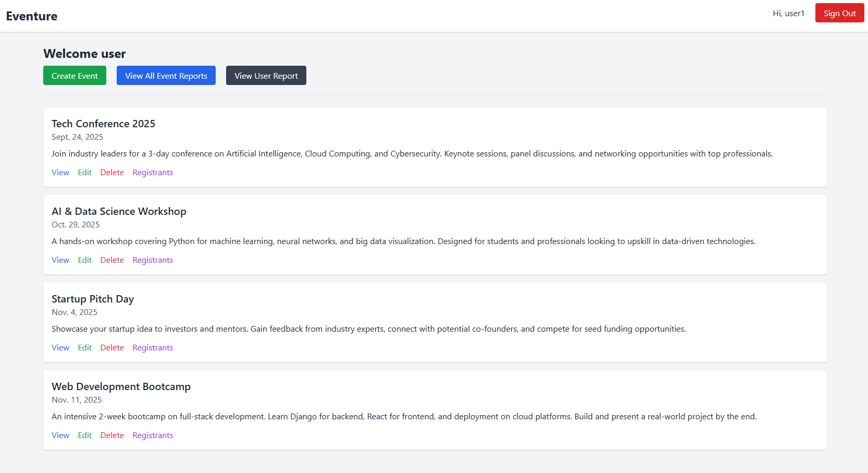
Task: Edit the AI & Data Science Workshop
Action: (84, 260)
